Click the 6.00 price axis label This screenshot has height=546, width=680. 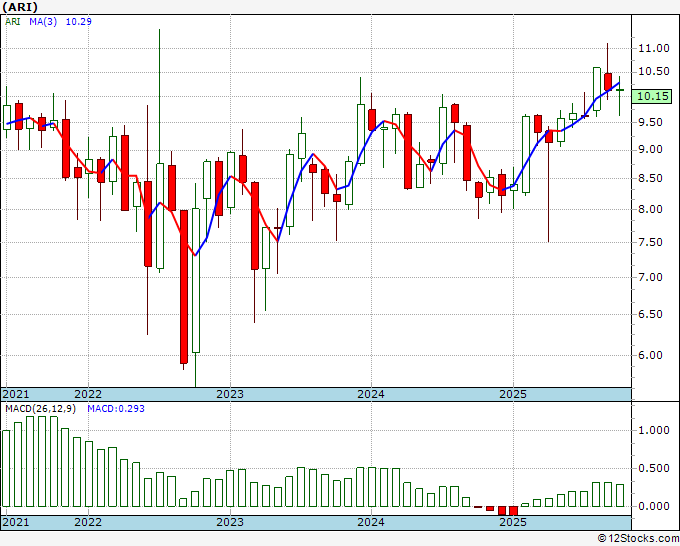(x=651, y=355)
